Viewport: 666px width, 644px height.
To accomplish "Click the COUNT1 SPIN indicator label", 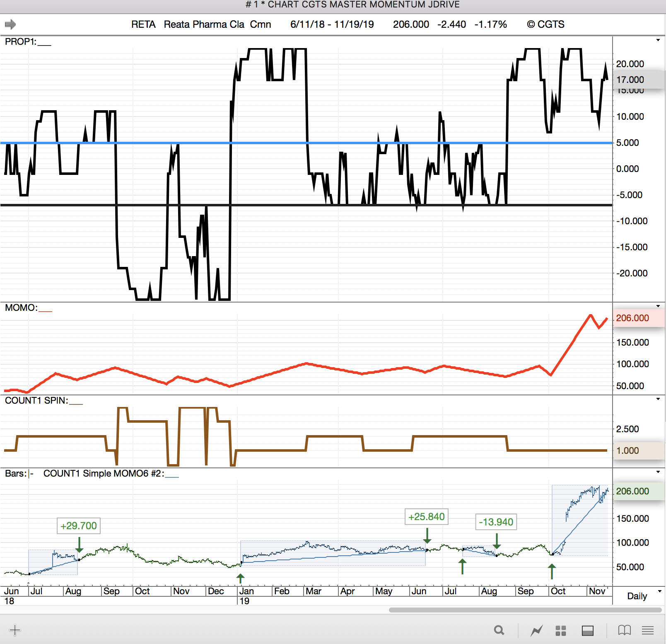I will coord(36,401).
